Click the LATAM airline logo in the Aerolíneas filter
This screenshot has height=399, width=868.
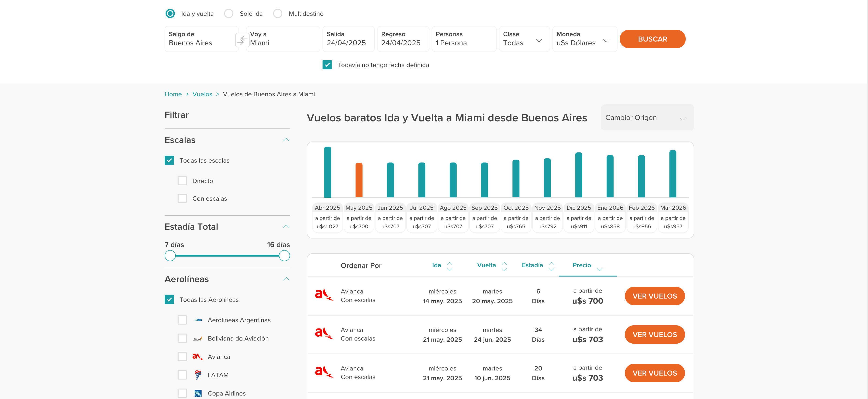pyautogui.click(x=198, y=375)
